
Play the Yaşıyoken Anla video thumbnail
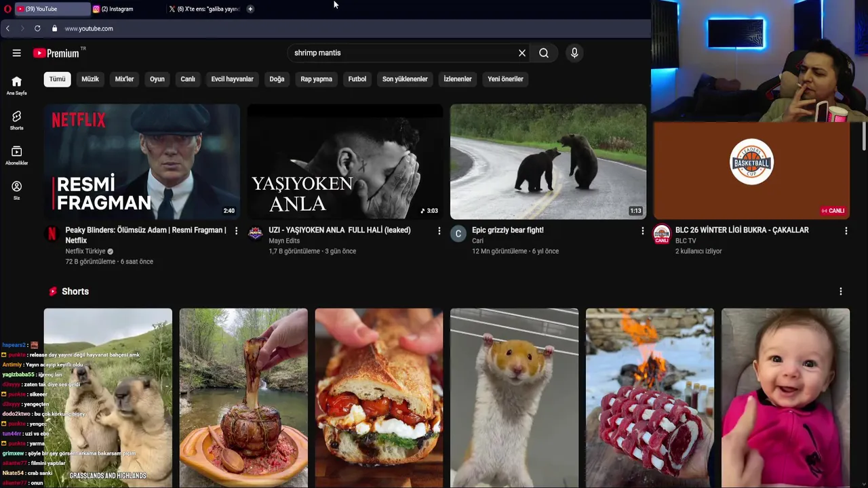tap(345, 161)
